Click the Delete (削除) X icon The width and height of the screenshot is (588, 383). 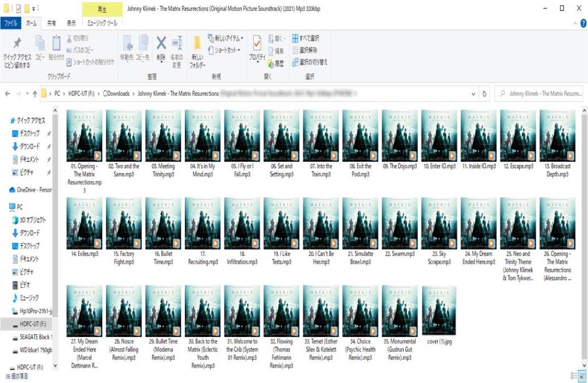tap(161, 45)
